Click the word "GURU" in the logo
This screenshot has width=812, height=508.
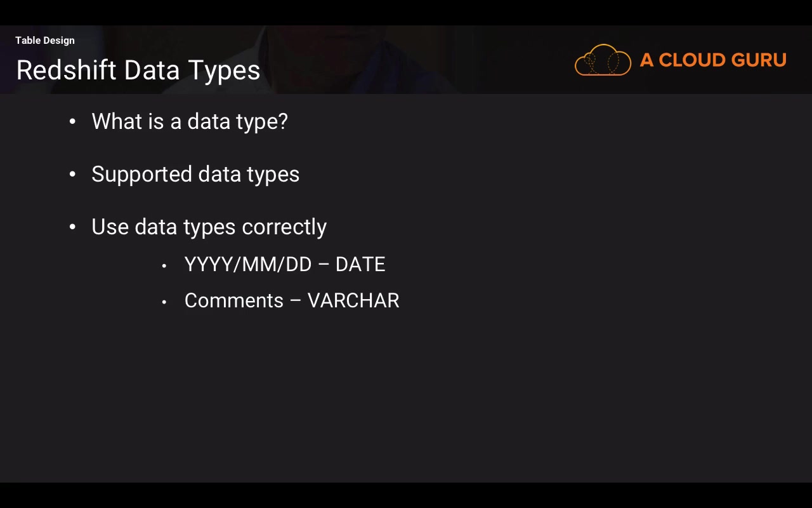point(759,60)
